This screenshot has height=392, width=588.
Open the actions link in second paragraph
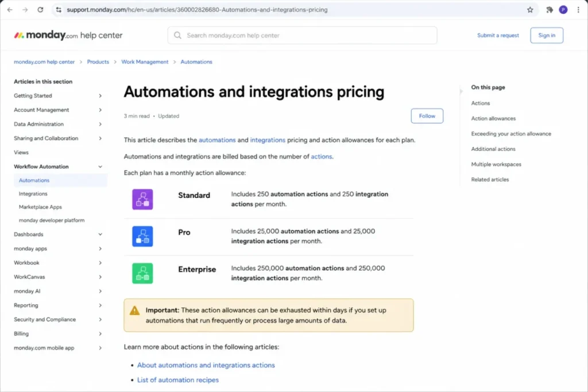click(322, 157)
